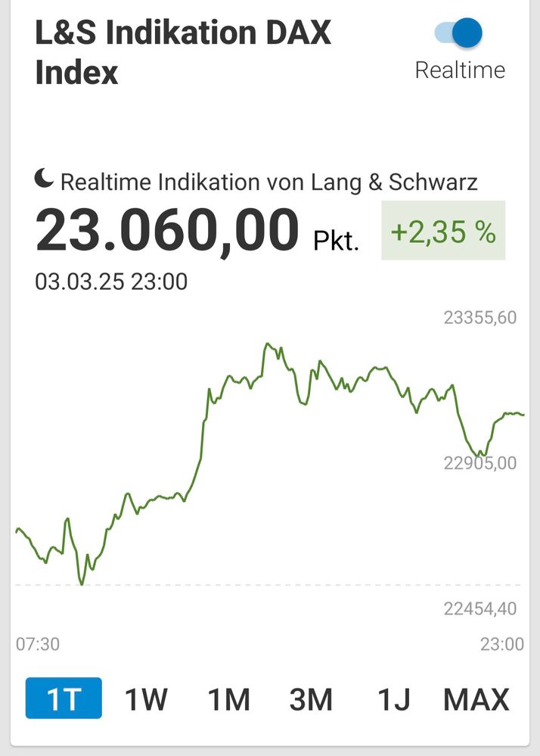This screenshot has width=540, height=756.
Task: Tap the 07:30 start time label
Action: pyautogui.click(x=38, y=644)
